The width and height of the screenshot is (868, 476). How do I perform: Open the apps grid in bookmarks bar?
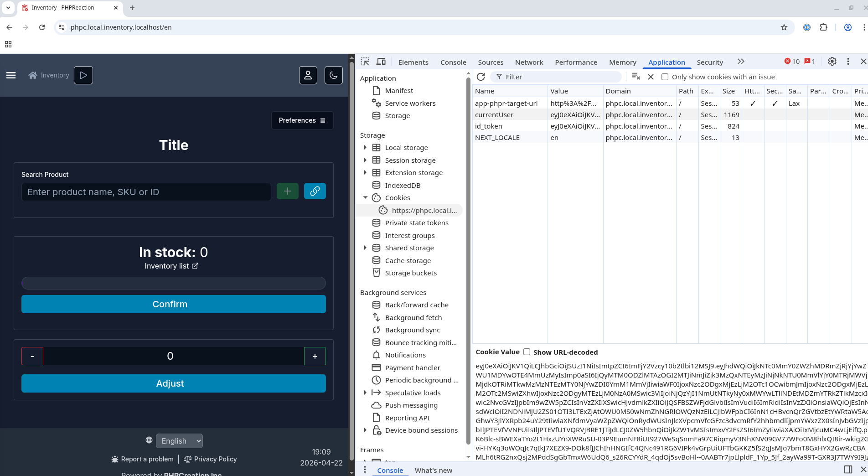pyautogui.click(x=8, y=44)
